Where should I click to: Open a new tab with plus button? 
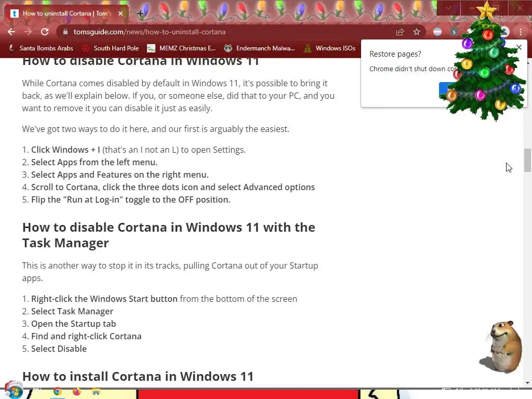[x=140, y=14]
